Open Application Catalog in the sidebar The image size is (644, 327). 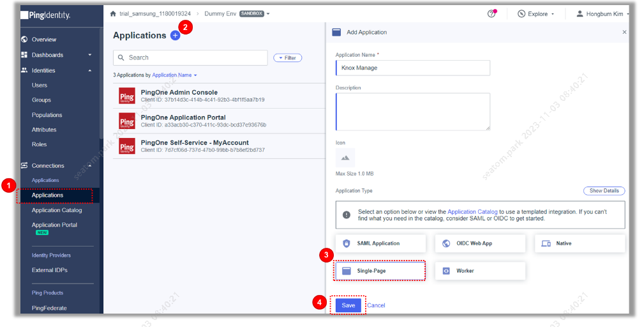coord(57,210)
